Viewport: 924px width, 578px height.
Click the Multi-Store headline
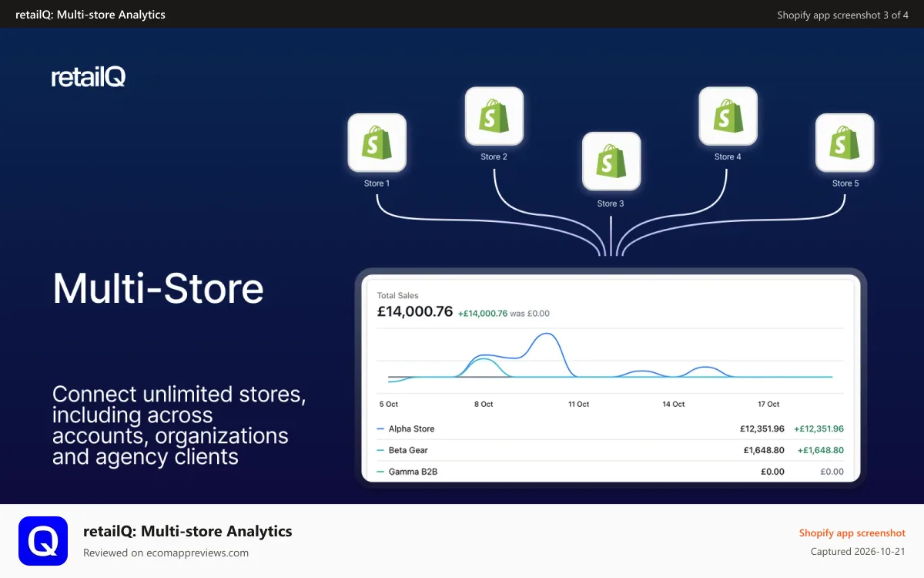click(x=159, y=289)
